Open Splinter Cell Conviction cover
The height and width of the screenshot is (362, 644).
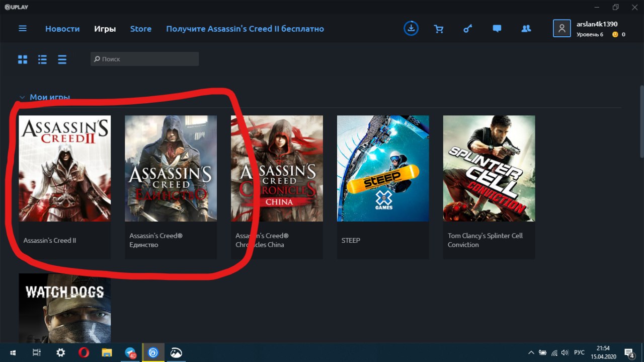[489, 168]
